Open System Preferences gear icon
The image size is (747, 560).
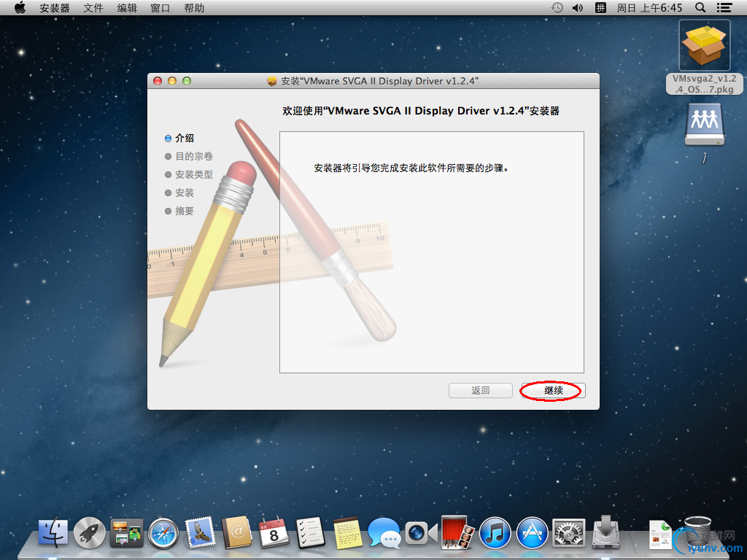tap(568, 533)
